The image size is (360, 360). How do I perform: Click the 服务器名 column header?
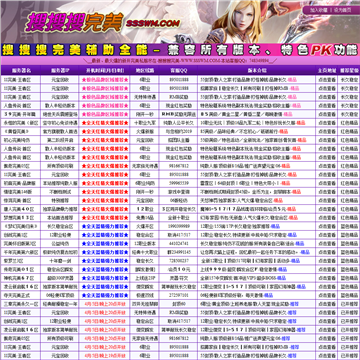pyautogui.click(x=21, y=70)
